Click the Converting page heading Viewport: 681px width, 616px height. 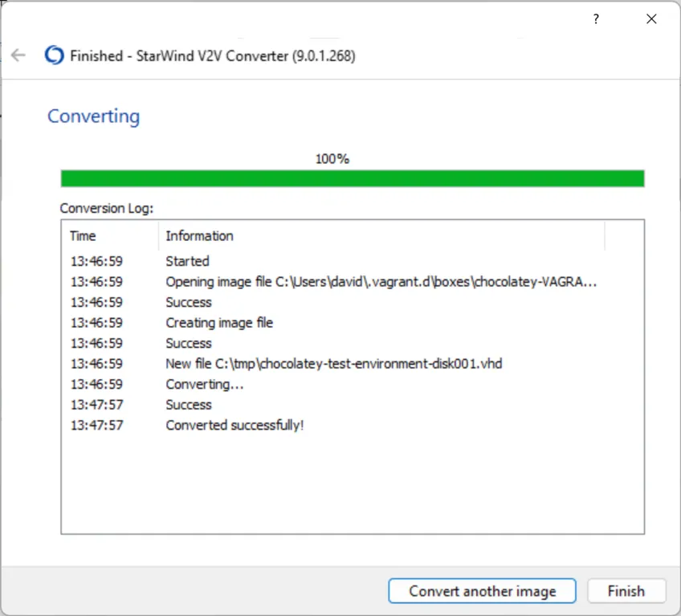tap(93, 116)
